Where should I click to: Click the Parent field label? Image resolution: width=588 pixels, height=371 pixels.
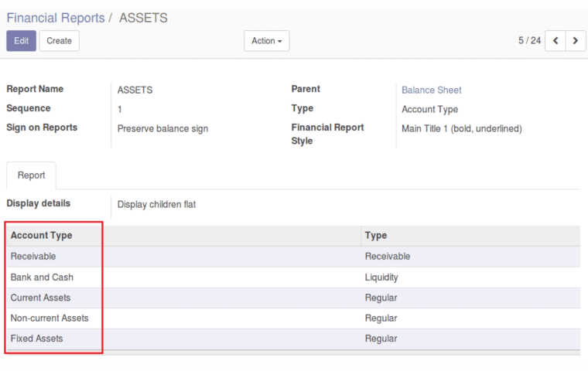[x=306, y=89]
